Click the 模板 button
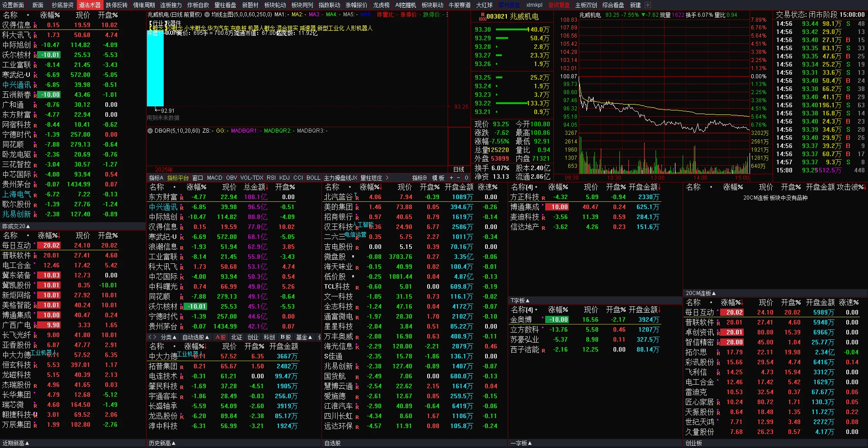868x448 pixels. 438,178
